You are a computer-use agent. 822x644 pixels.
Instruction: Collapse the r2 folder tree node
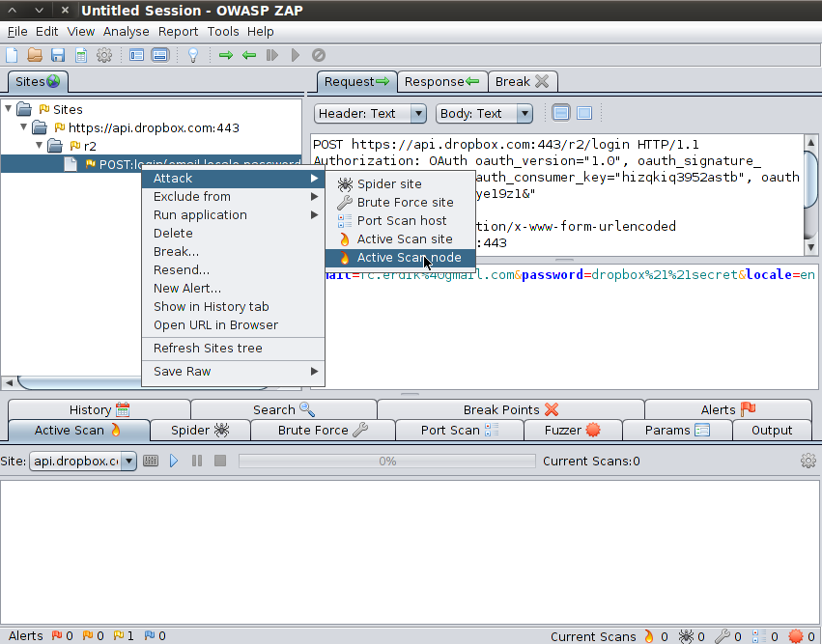[40, 145]
